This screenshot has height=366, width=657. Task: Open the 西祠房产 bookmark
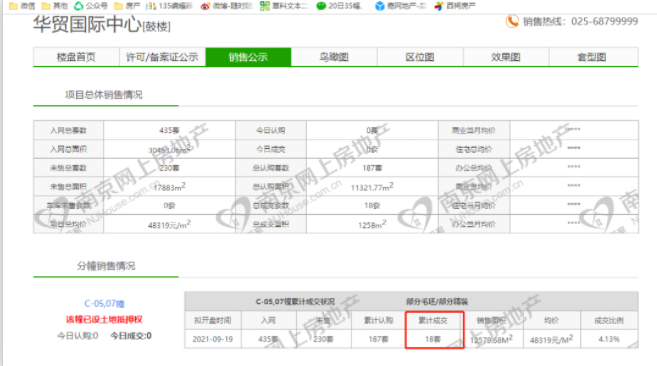click(455, 6)
